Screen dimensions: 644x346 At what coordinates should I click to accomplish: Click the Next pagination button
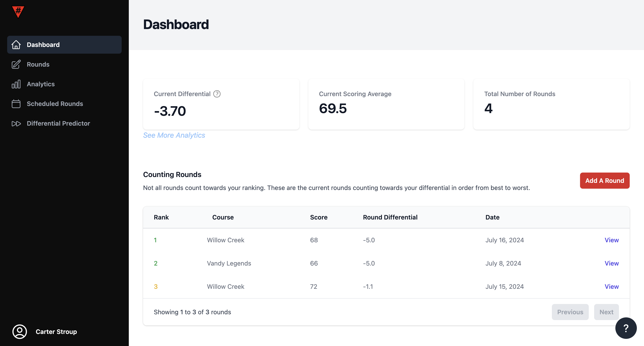pyautogui.click(x=606, y=312)
